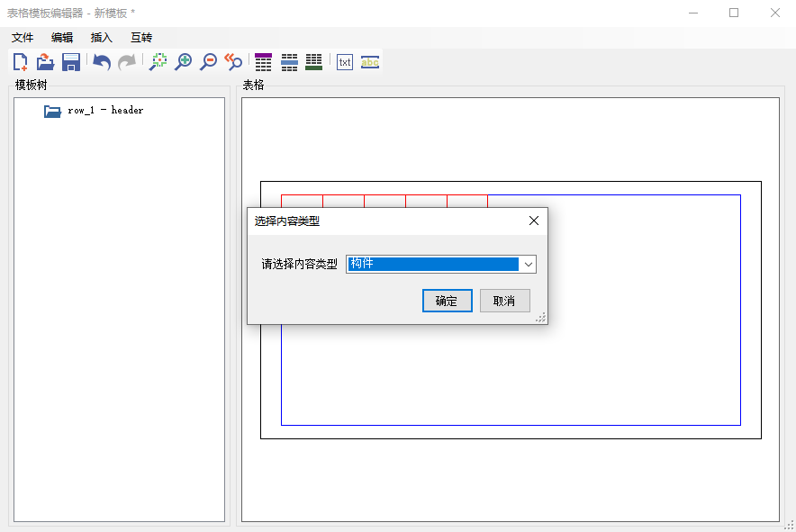
Task: Open the 互转 menu
Action: click(141, 38)
